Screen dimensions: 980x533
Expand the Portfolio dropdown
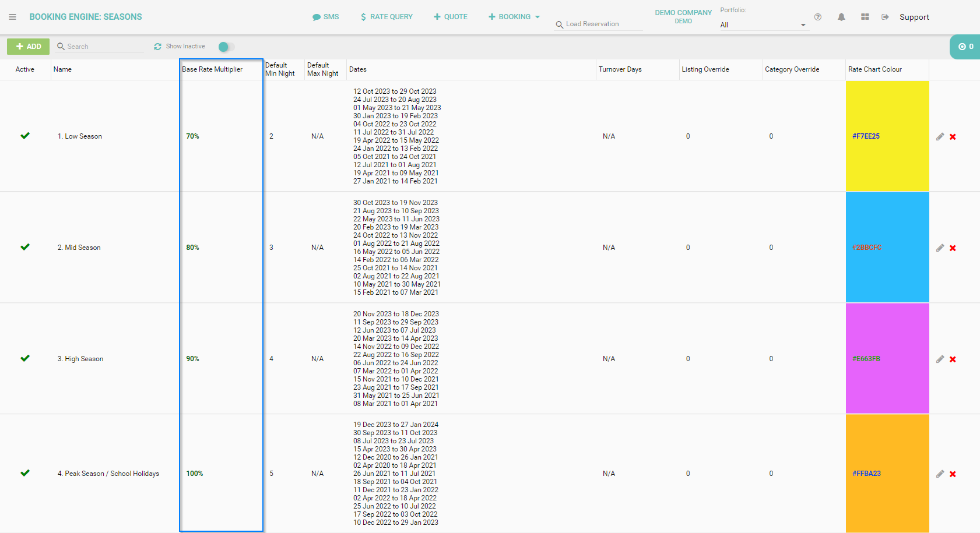click(x=803, y=25)
